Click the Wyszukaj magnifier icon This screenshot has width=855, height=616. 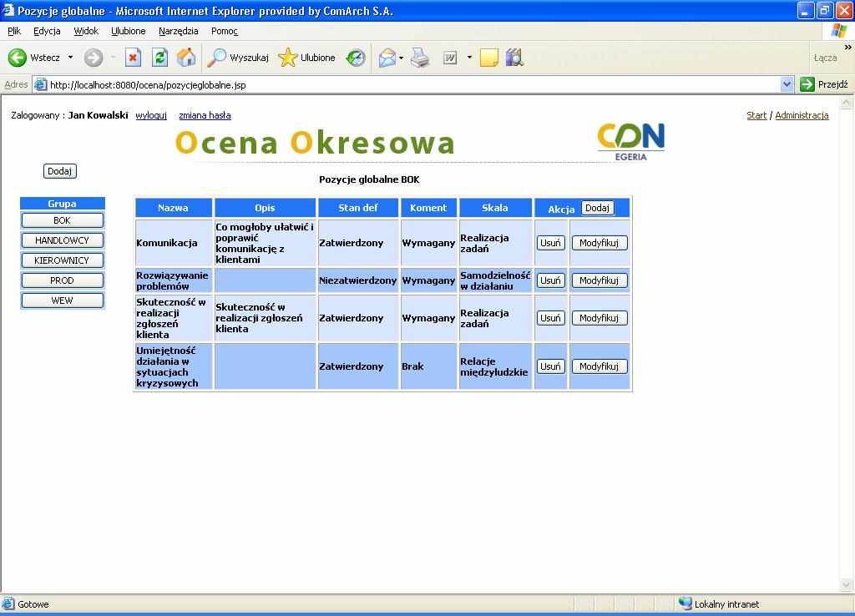click(x=217, y=58)
